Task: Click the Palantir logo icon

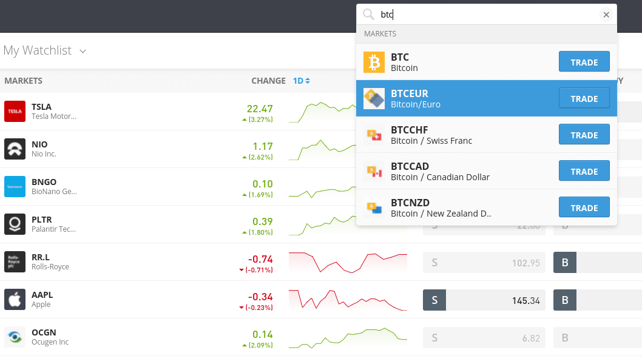Action: pyautogui.click(x=15, y=224)
